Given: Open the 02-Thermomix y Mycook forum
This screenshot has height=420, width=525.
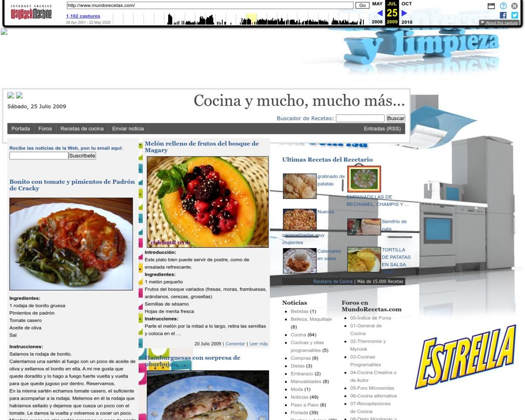Looking at the screenshot, I should click(368, 345).
